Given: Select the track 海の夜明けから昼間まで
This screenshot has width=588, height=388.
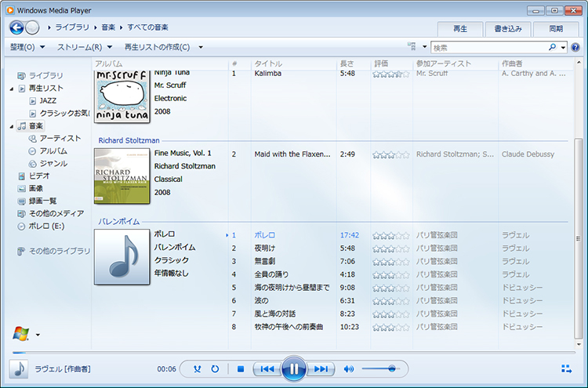Looking at the screenshot, I should [292, 288].
